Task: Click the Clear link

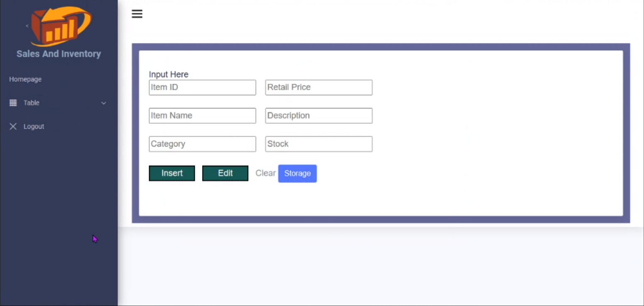Action: pyautogui.click(x=265, y=173)
